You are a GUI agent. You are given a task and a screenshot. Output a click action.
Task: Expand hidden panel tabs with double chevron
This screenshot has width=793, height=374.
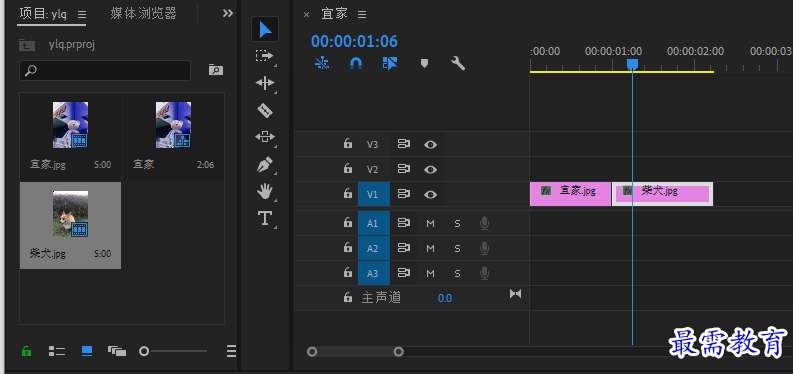228,14
